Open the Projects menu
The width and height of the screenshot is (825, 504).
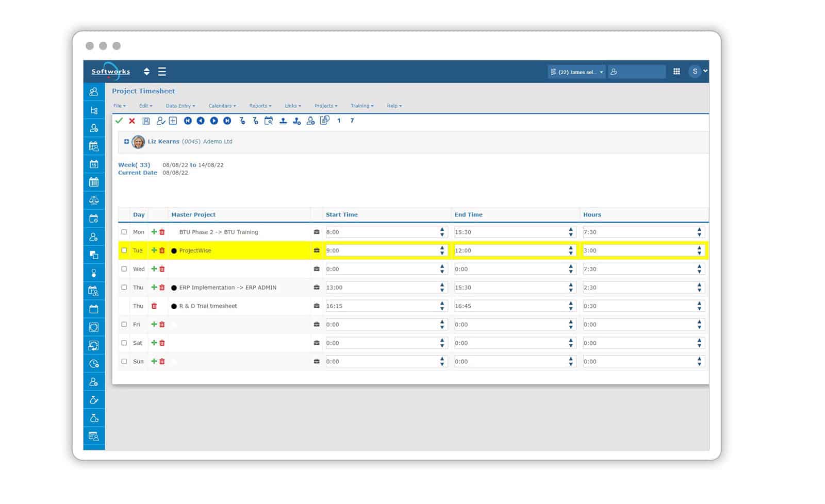(x=325, y=106)
